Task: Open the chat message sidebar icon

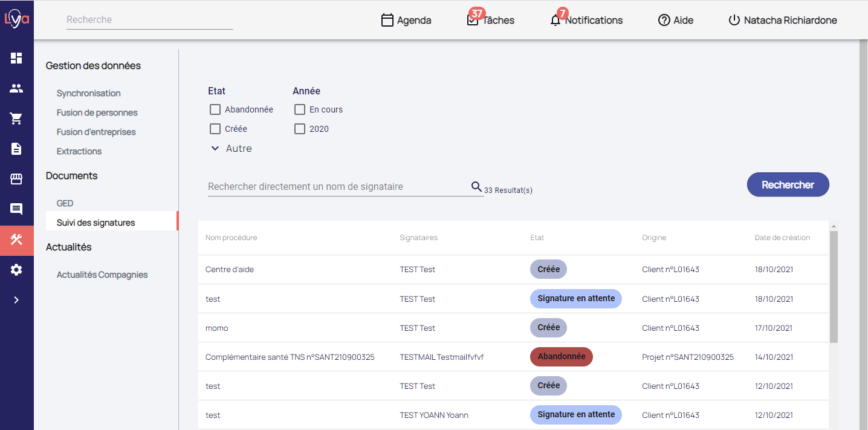Action: pos(16,209)
